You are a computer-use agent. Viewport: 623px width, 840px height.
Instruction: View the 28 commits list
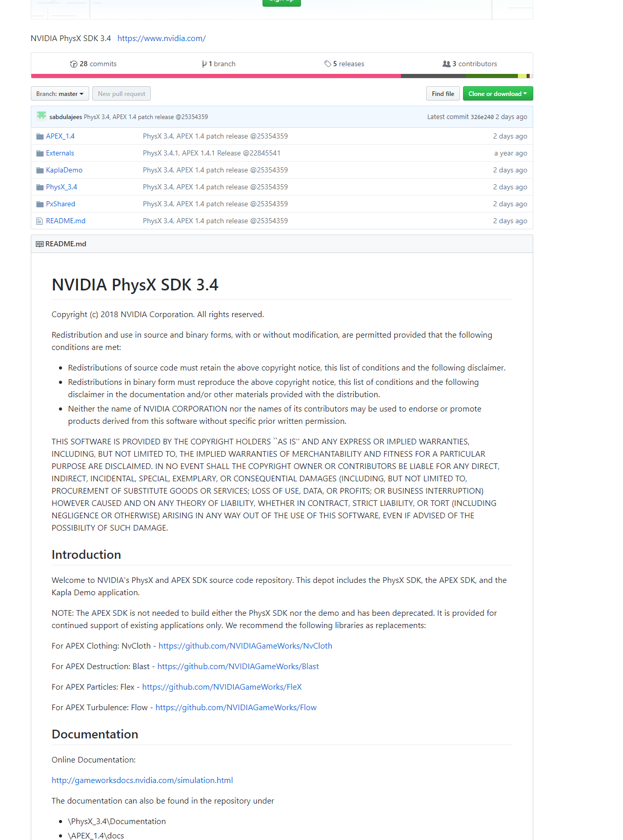pos(93,64)
